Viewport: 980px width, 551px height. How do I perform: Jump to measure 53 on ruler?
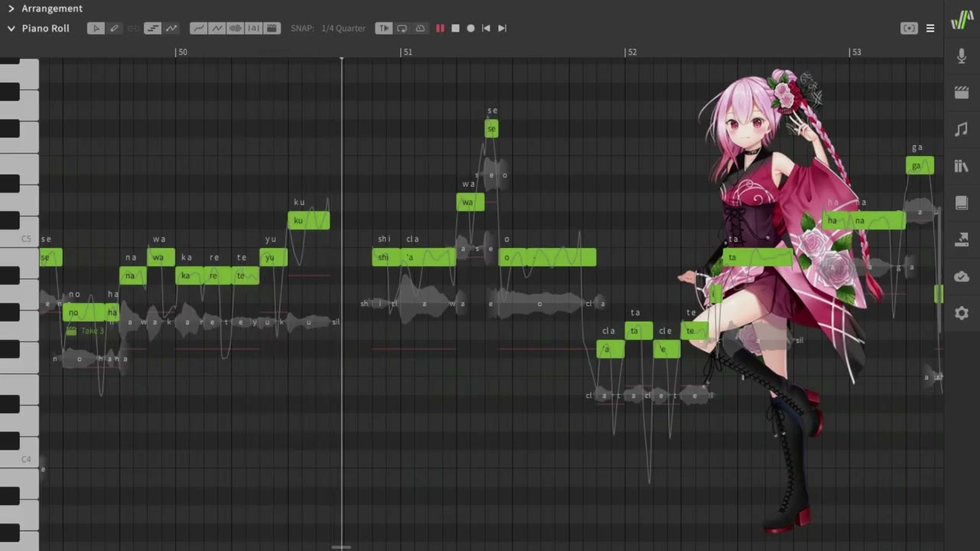coord(855,52)
